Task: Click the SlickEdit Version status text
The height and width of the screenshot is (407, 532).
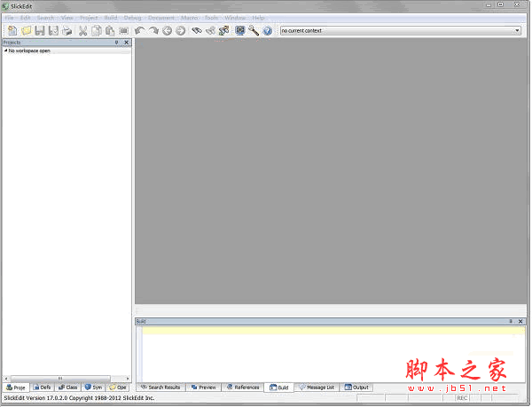Action: tap(79, 398)
